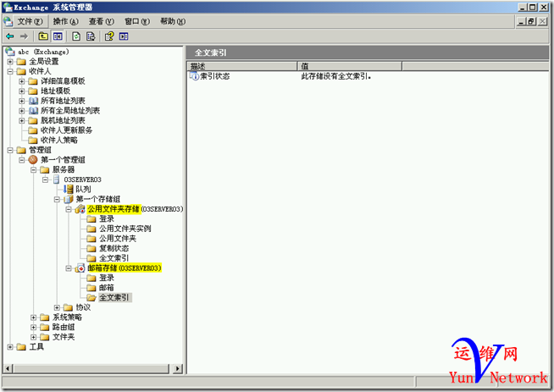The image size is (554, 392).
Task: Expand the 系统策略 node
Action: pyautogui.click(x=33, y=317)
